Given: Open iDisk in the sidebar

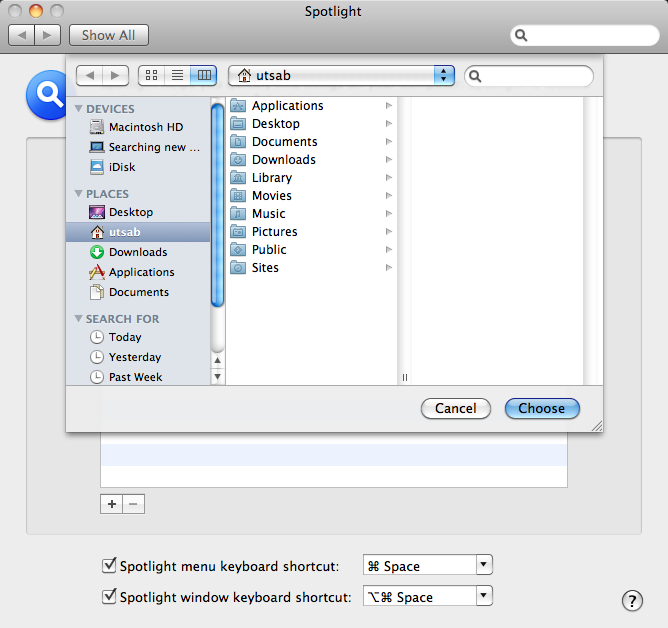Looking at the screenshot, I should 138,167.
